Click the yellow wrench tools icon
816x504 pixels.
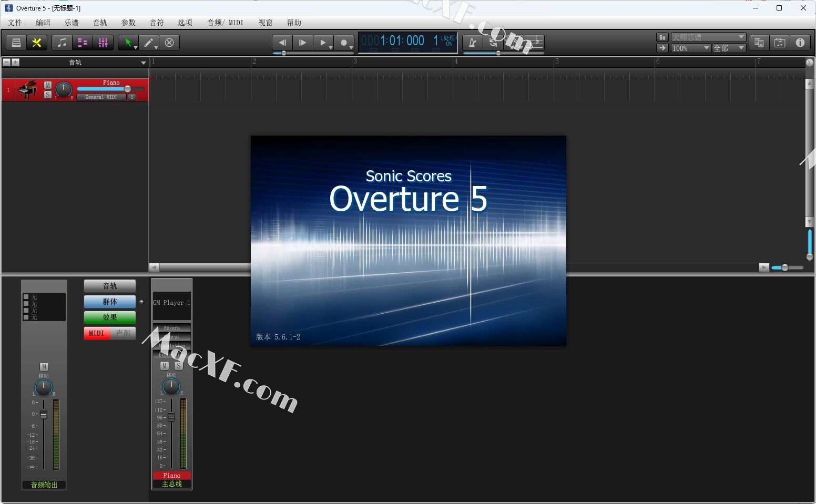click(37, 43)
